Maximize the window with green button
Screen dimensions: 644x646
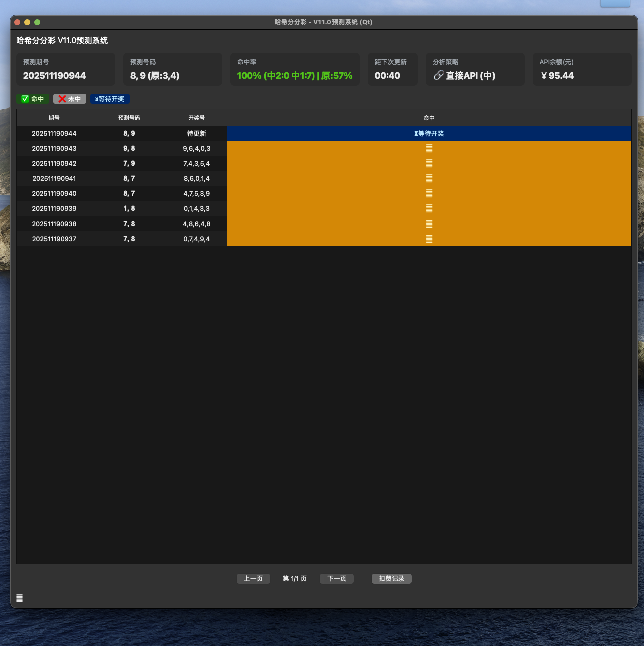pyautogui.click(x=37, y=22)
